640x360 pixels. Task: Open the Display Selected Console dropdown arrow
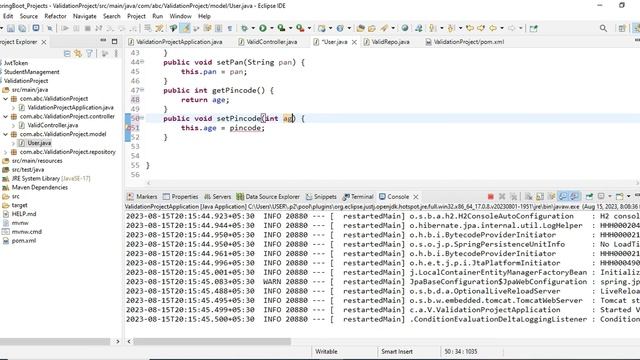coord(609,197)
